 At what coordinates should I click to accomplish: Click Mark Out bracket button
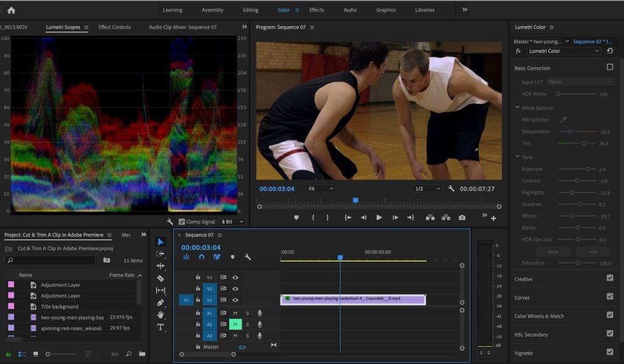click(x=327, y=217)
